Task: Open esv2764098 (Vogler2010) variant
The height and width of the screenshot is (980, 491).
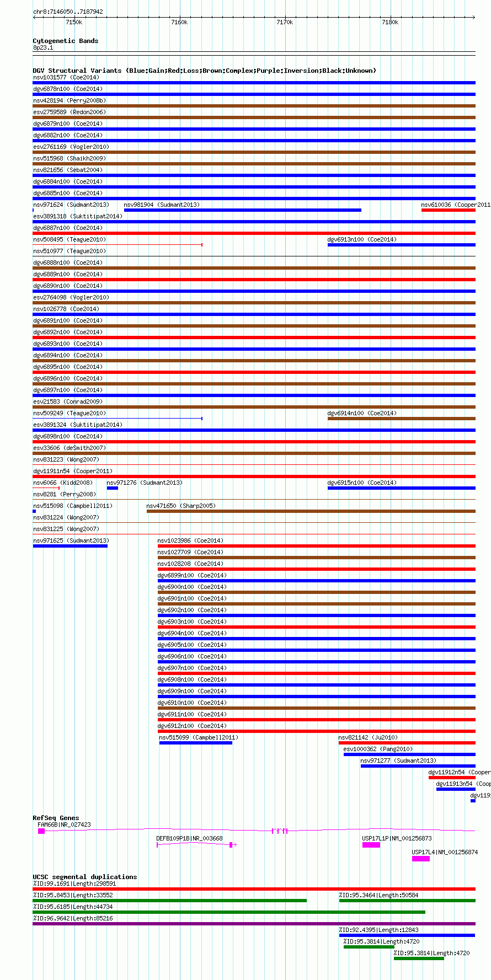Action: [x=71, y=297]
